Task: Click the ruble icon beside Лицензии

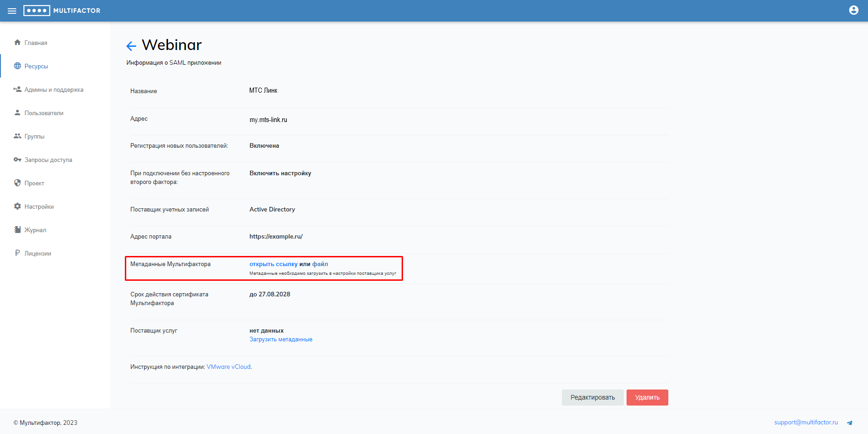Action: 17,253
